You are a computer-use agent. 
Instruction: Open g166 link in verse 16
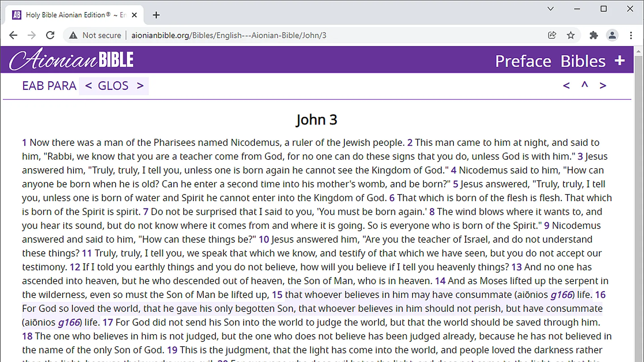pyautogui.click(x=69, y=322)
